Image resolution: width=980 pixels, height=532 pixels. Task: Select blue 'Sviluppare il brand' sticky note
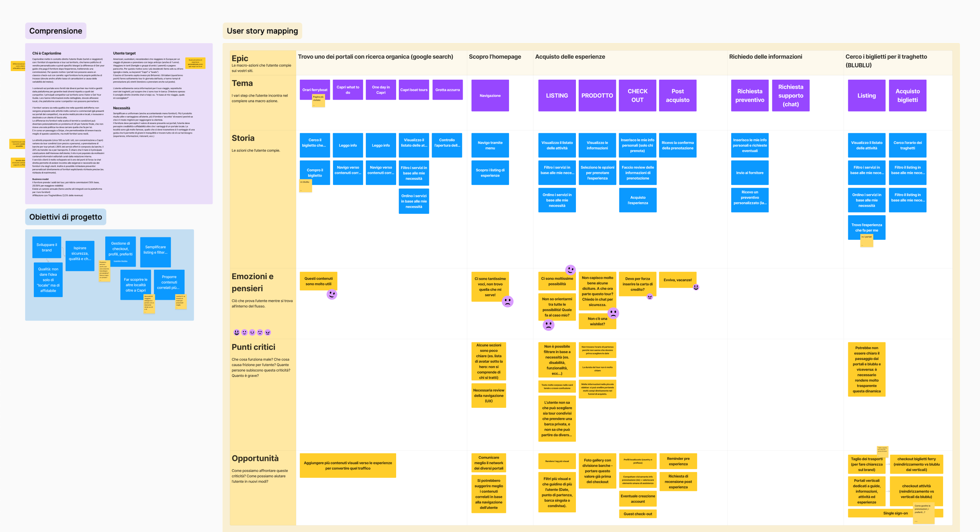pyautogui.click(x=47, y=247)
